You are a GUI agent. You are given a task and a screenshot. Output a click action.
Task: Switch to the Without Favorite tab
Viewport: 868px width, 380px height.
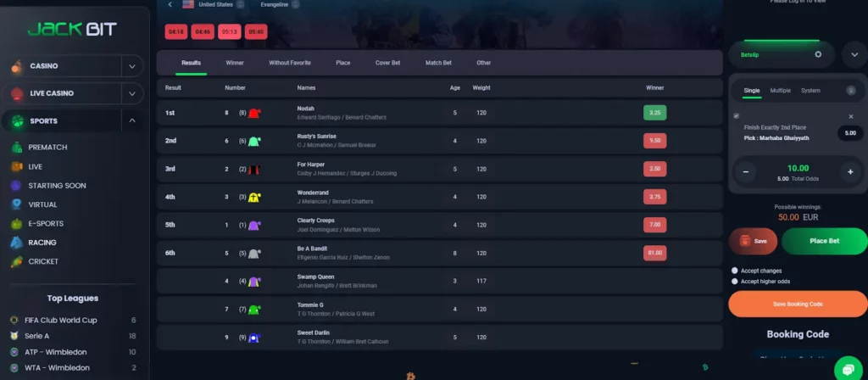(x=290, y=63)
